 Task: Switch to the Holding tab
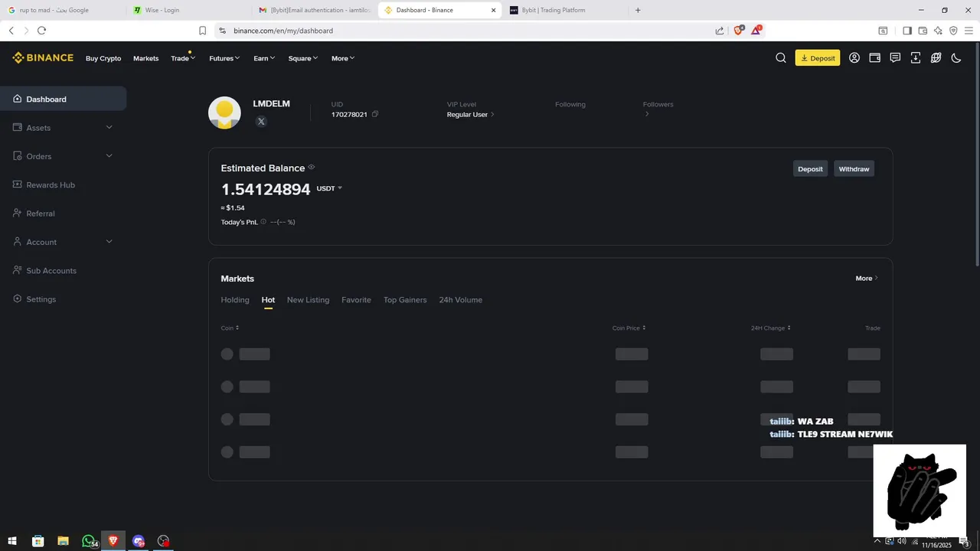click(x=235, y=300)
